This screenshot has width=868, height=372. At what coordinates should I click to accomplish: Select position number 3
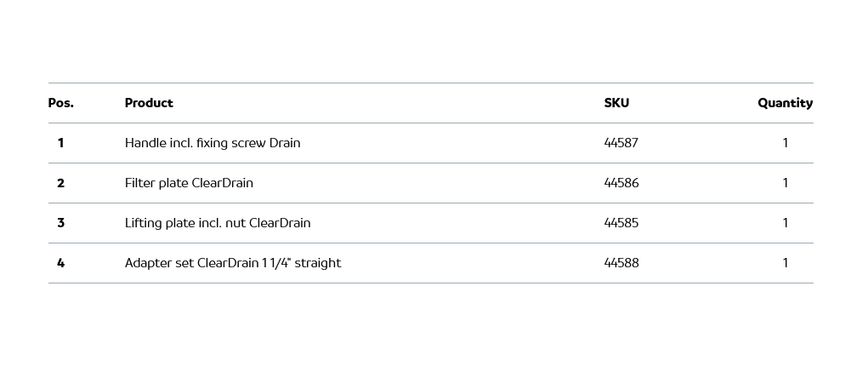(60, 223)
